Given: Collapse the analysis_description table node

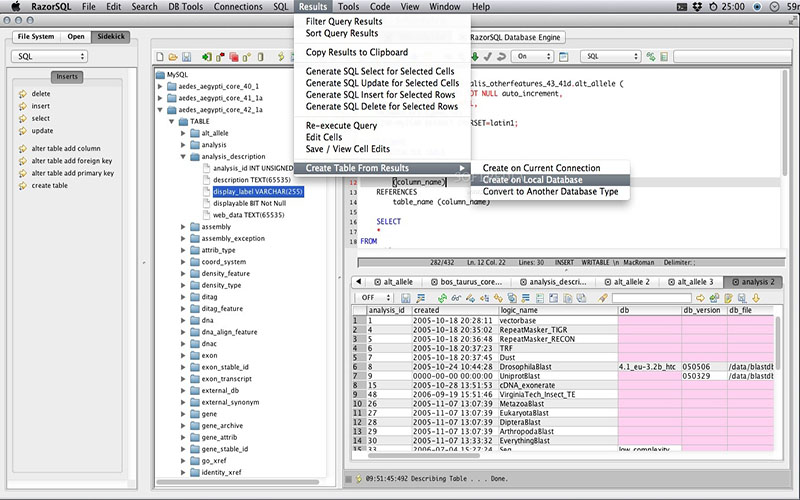Looking at the screenshot, I should 183,157.
